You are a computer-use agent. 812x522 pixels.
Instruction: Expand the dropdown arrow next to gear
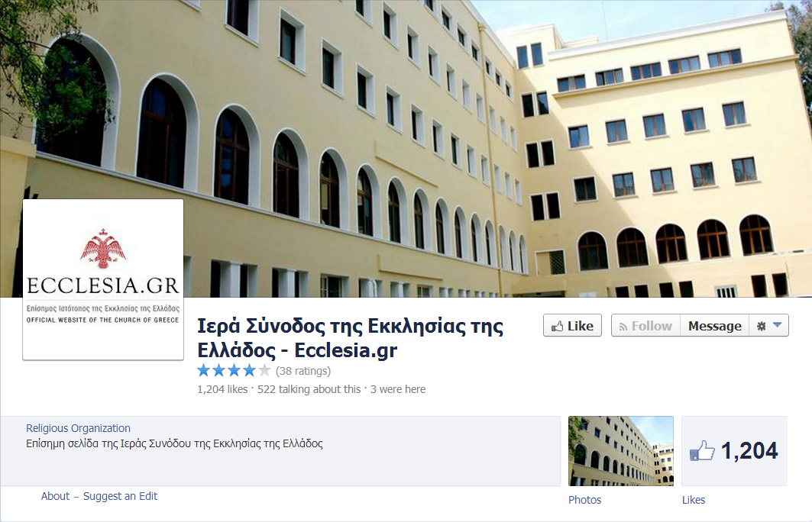pyautogui.click(x=778, y=325)
